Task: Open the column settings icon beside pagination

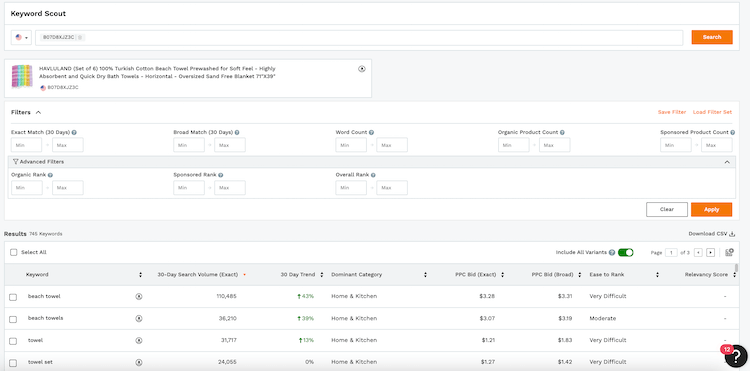Action: pyautogui.click(x=729, y=252)
